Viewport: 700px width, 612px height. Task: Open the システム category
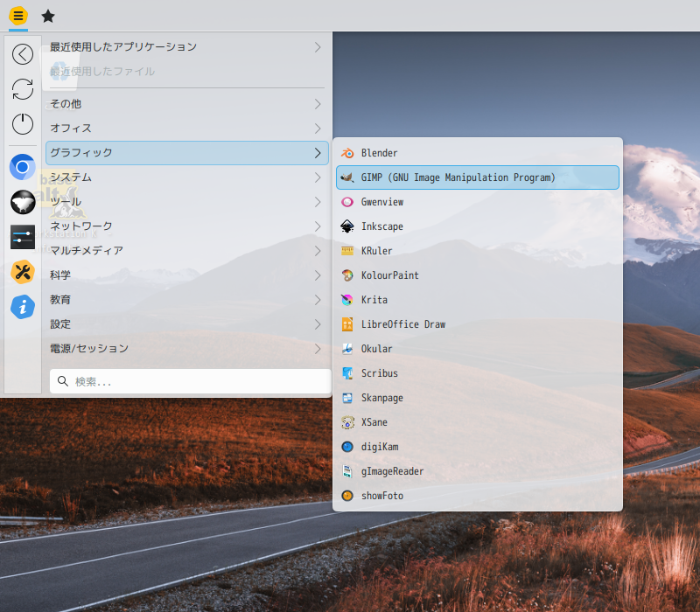(x=187, y=177)
